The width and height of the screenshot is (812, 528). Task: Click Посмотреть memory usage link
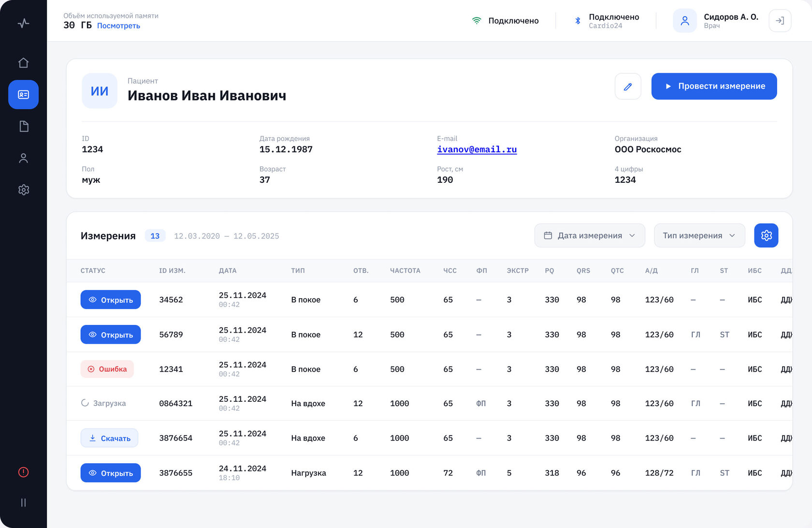(x=118, y=26)
